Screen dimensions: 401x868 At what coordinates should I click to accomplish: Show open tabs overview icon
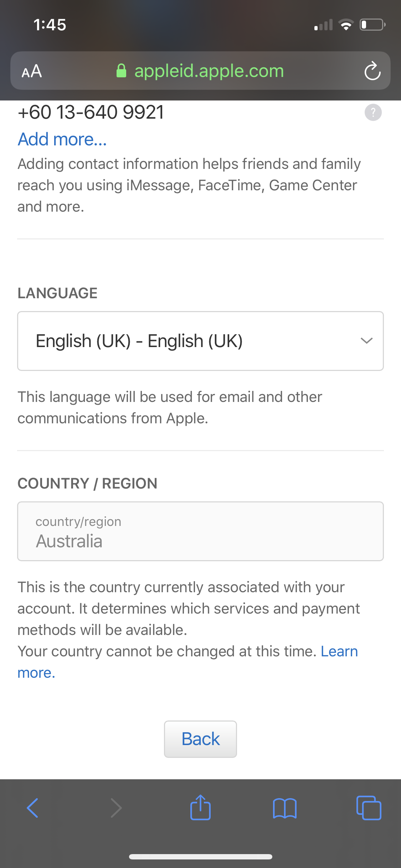click(369, 808)
